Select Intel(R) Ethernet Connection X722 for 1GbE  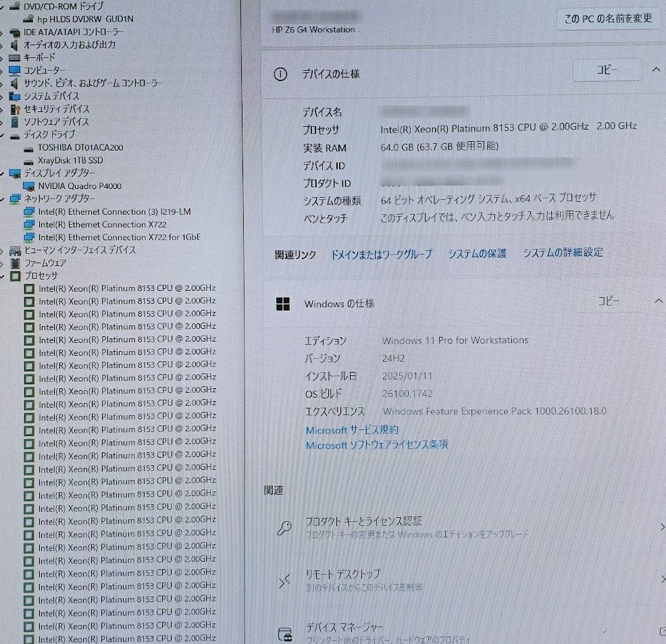120,237
